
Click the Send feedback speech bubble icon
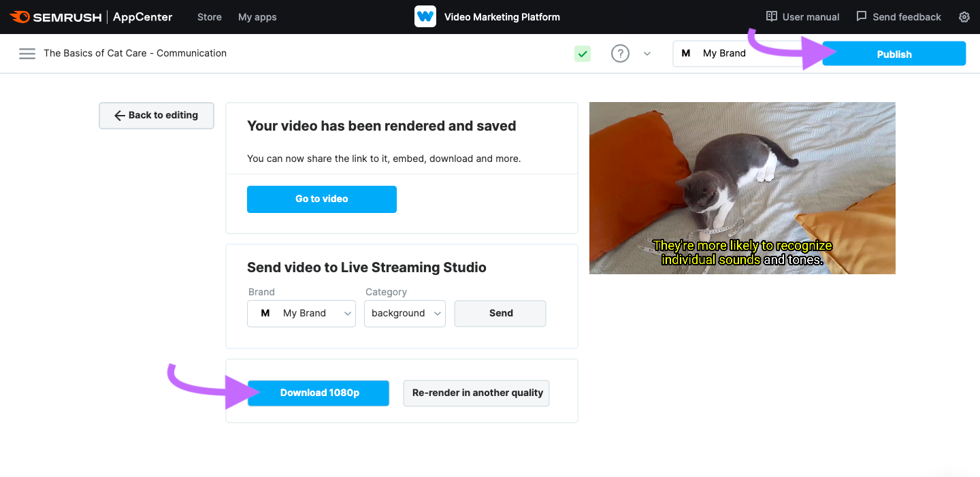[x=862, y=16]
